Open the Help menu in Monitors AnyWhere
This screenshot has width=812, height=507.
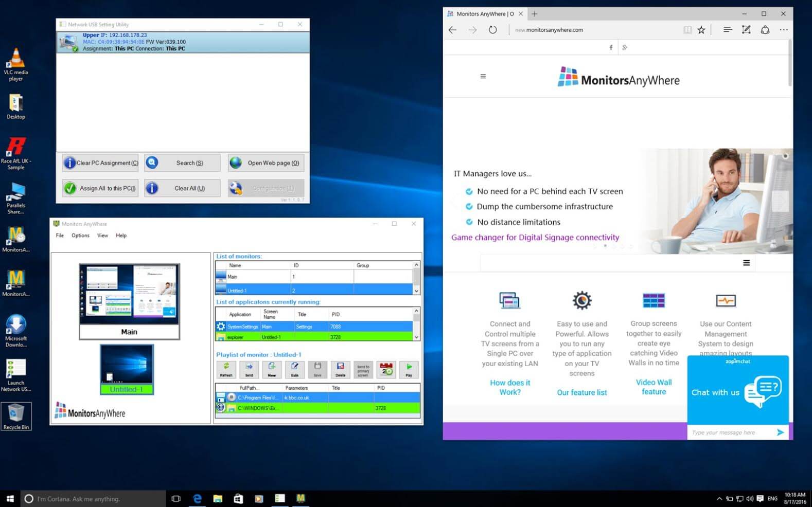tap(121, 236)
